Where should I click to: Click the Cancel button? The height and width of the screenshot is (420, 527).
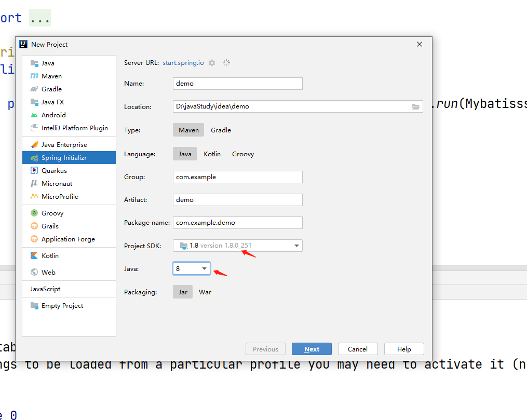point(358,349)
